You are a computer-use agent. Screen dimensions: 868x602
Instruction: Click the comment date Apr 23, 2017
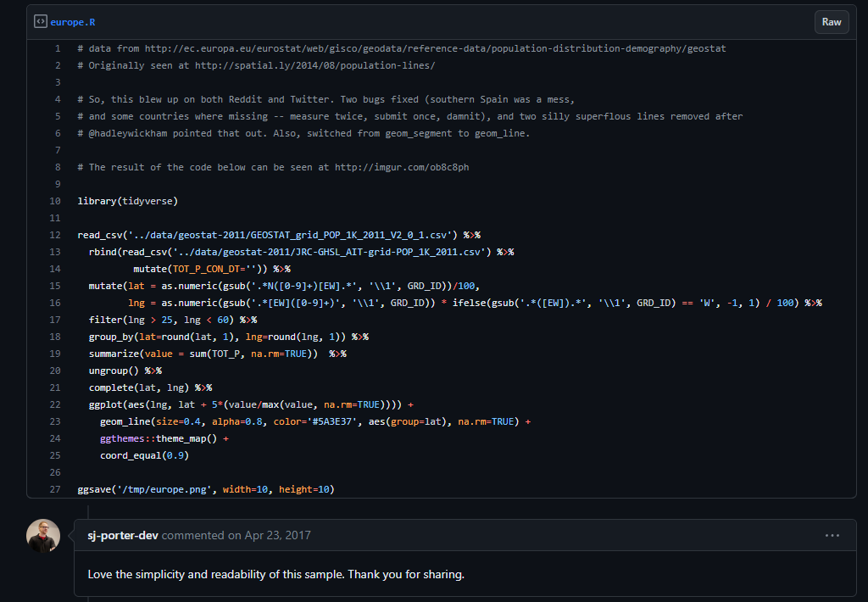tap(277, 536)
